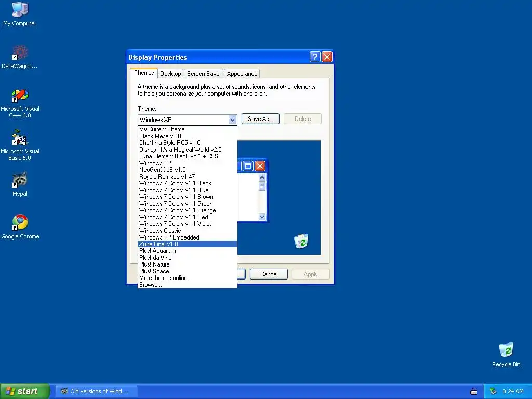Collapse the Theme dropdown arrow
The height and width of the screenshot is (399, 532).
point(232,120)
